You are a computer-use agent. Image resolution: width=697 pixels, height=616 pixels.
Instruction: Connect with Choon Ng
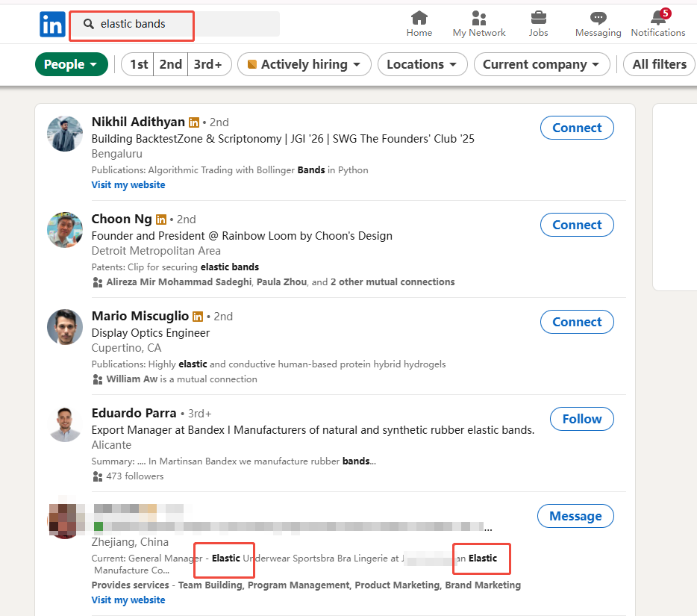577,225
